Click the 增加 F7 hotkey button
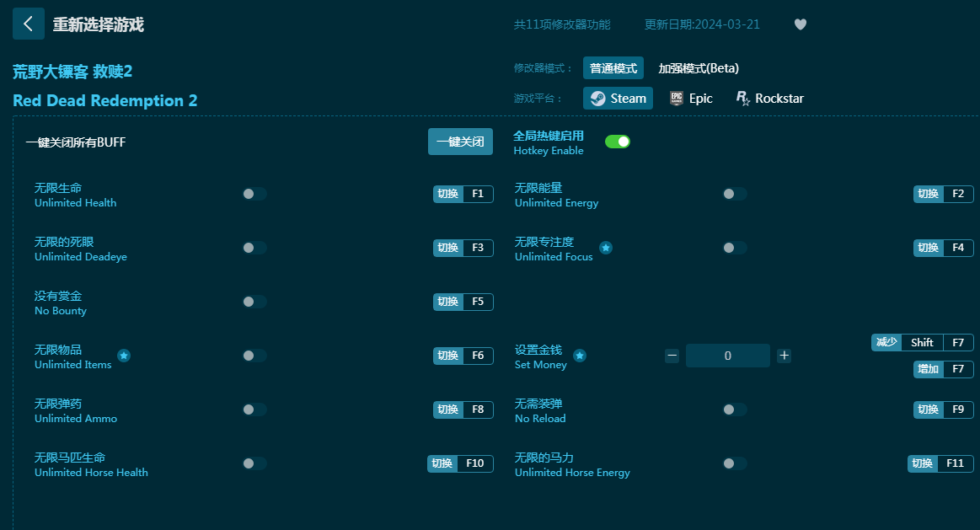This screenshot has height=530, width=980. [x=943, y=369]
